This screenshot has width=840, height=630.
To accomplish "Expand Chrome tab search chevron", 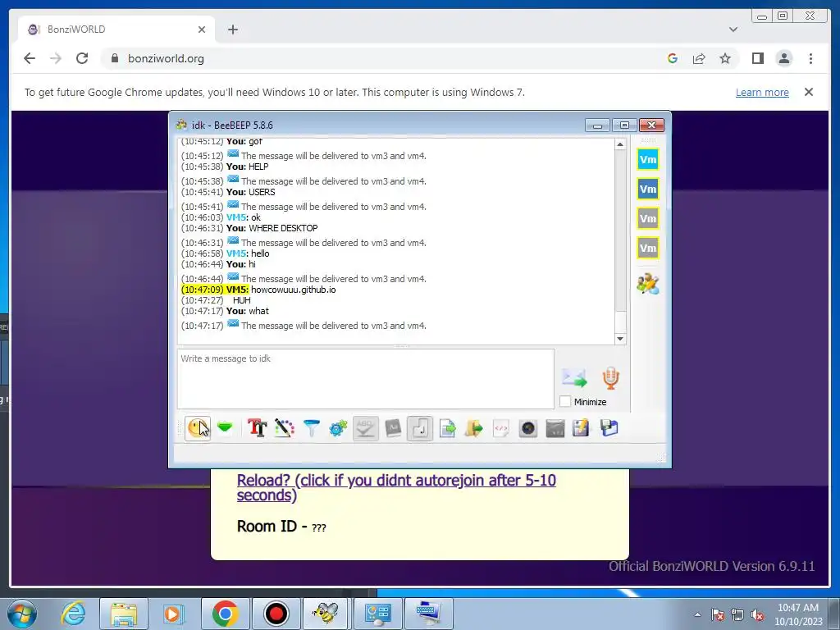I will [733, 30].
